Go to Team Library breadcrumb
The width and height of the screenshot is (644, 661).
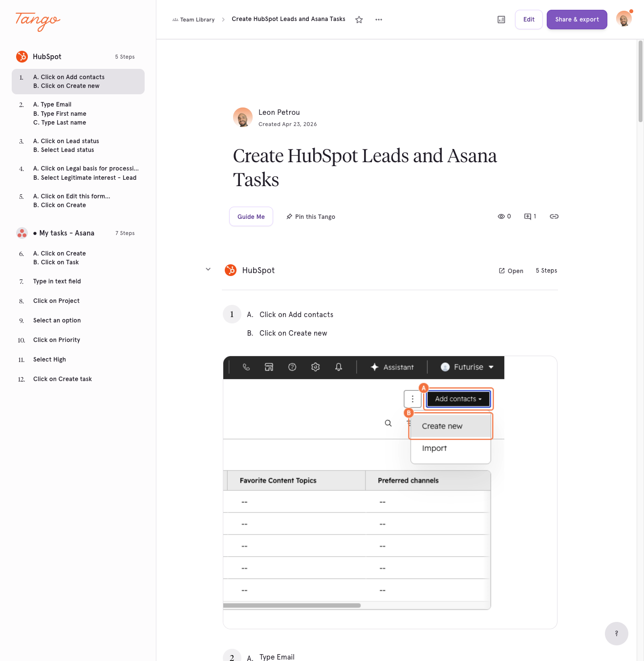click(x=193, y=20)
